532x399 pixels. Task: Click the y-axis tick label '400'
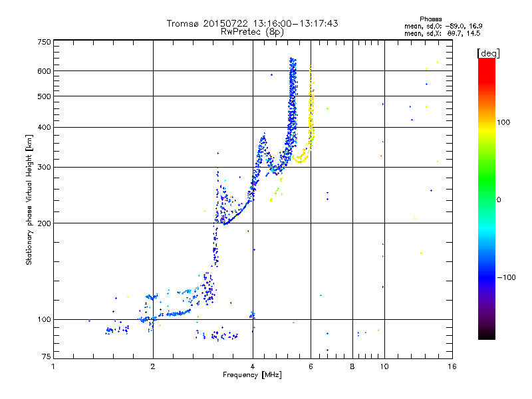44,128
